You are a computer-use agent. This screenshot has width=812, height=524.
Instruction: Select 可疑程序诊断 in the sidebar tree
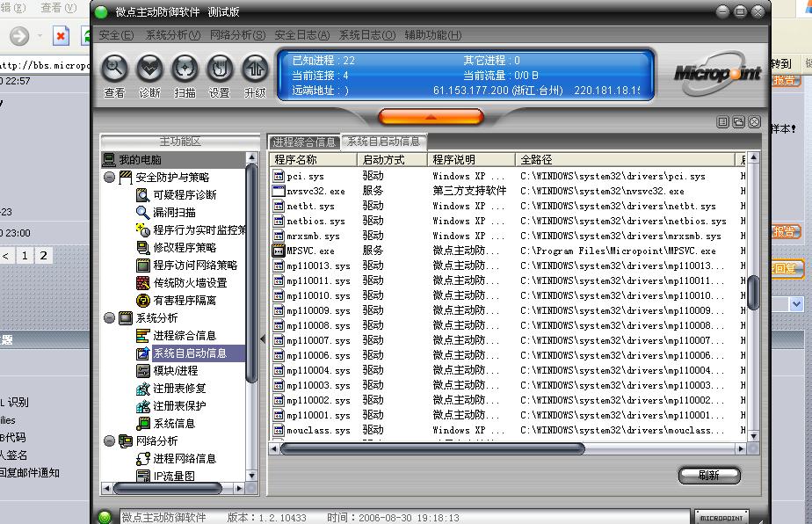(x=185, y=195)
